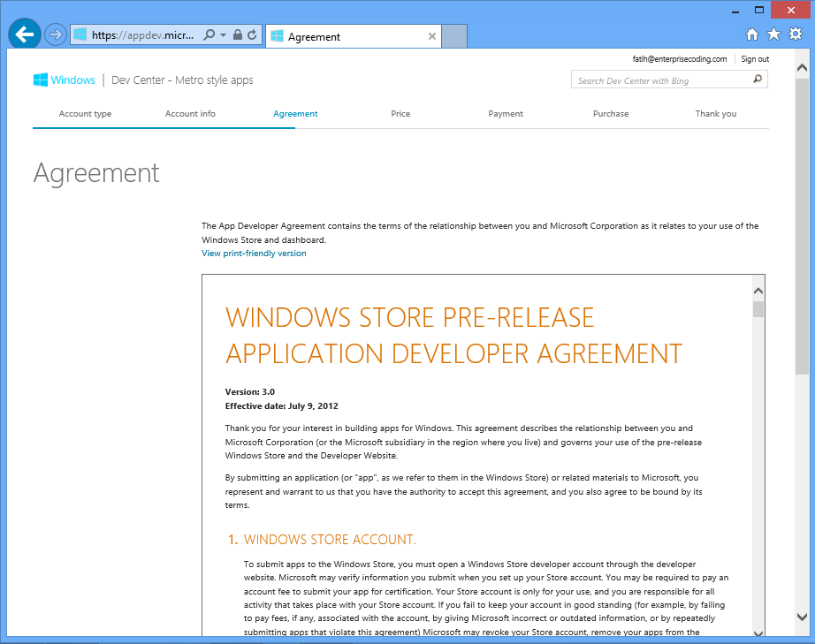Viewport: 815px width, 644px height.
Task: Show the site security lock report
Action: click(238, 34)
